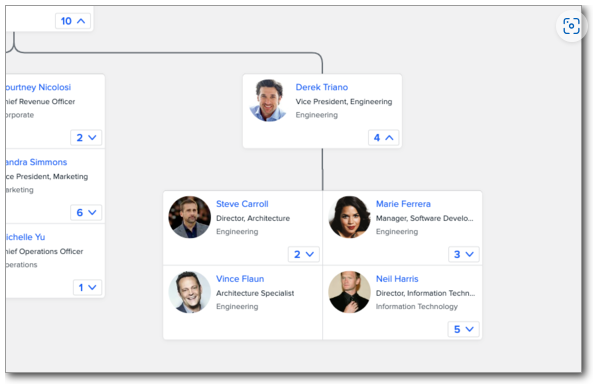Screen dimensions: 594x388
Task: Click Marie Ferrera's profile photo
Action: (349, 217)
